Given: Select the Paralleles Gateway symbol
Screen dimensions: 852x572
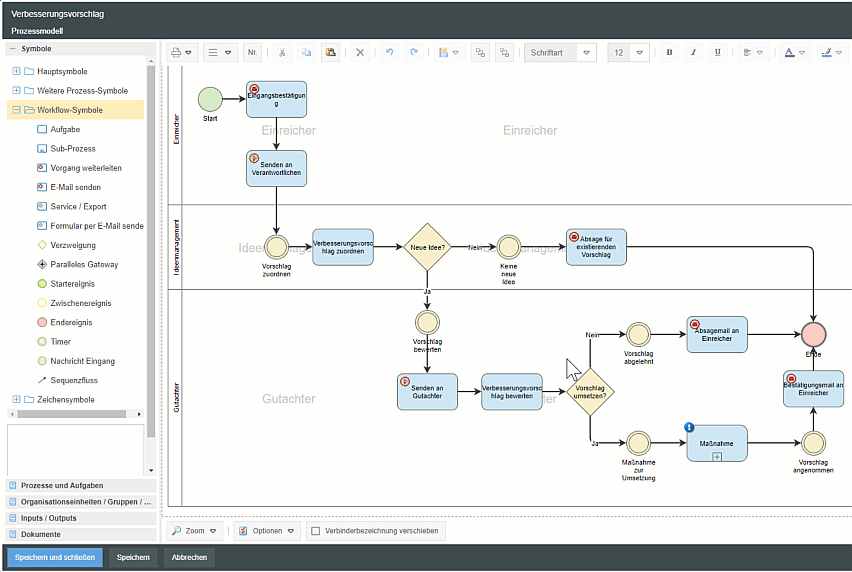Looking at the screenshot, I should 84,265.
